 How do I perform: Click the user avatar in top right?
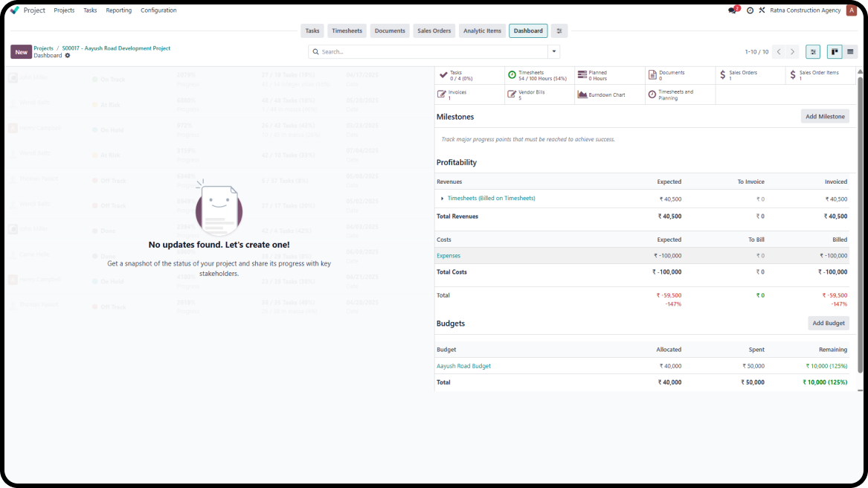(852, 10)
